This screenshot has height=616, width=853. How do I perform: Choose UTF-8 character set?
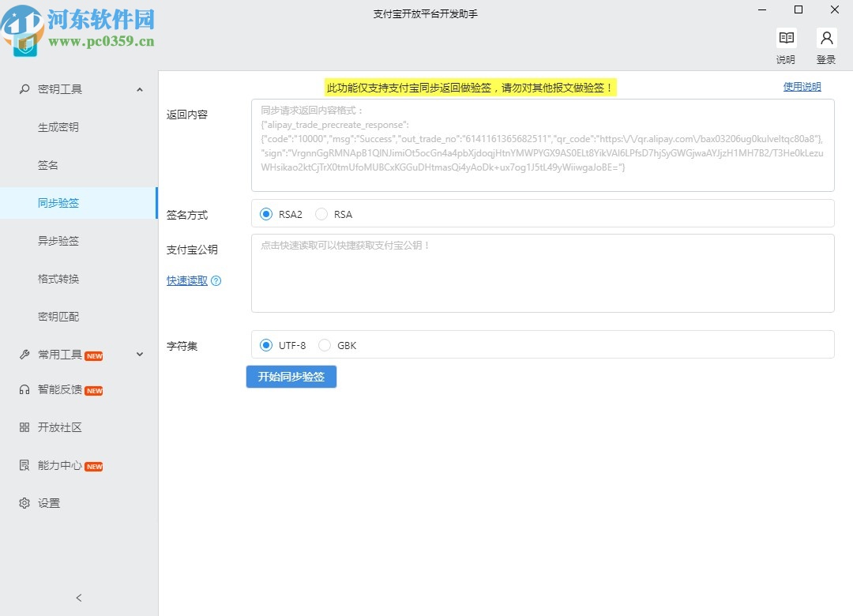coord(266,345)
